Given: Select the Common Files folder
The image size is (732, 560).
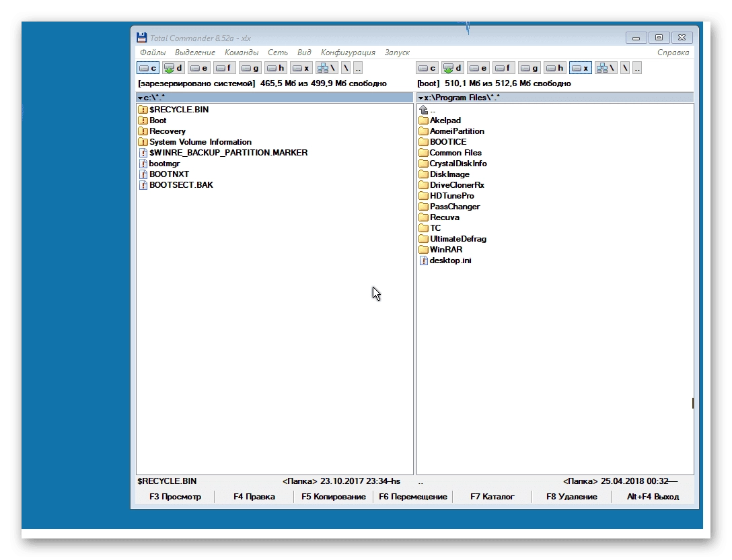Looking at the screenshot, I should [x=450, y=153].
